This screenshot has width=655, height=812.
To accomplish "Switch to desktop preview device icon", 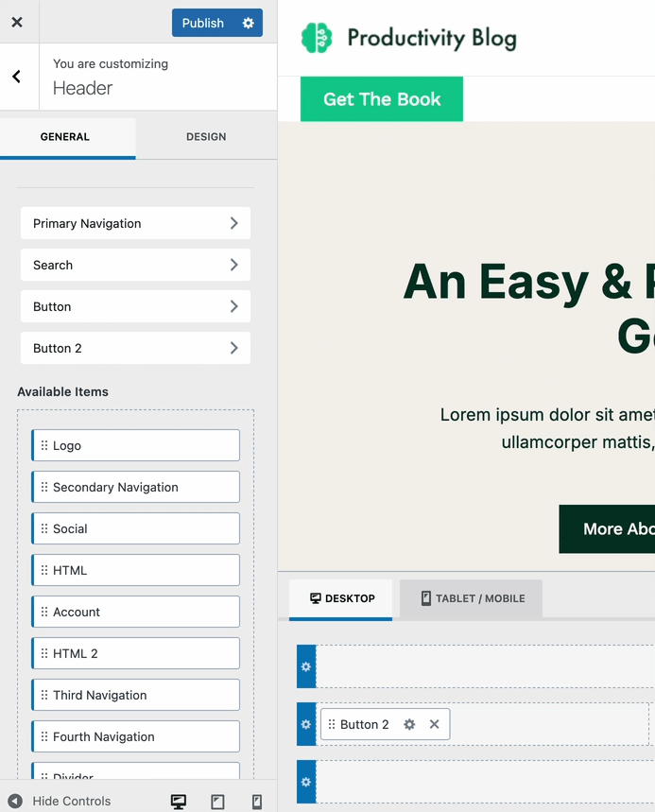I will (178, 802).
